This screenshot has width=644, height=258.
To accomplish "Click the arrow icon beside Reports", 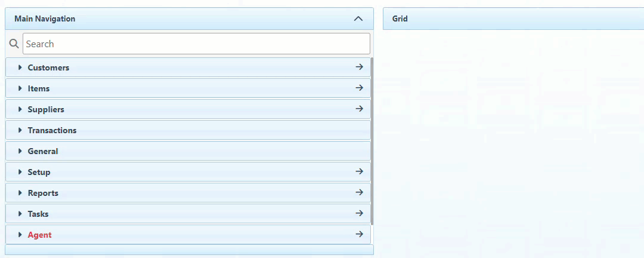I will pos(359,193).
